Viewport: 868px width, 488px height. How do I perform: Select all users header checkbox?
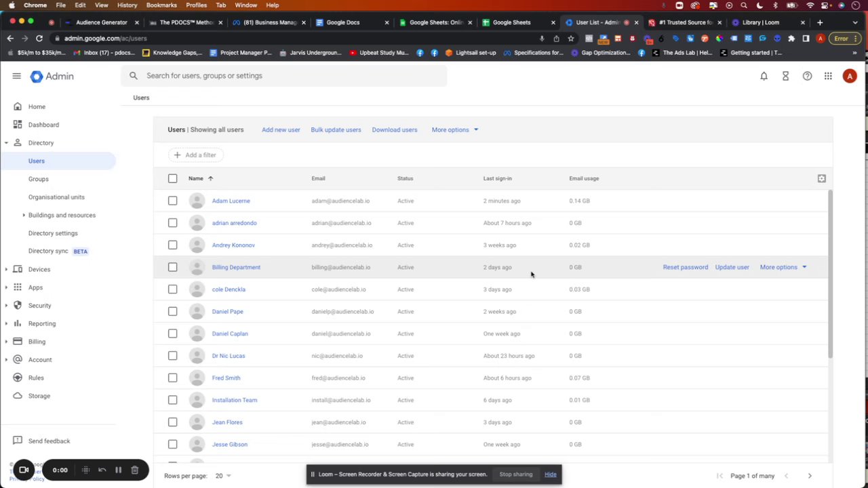tap(172, 178)
